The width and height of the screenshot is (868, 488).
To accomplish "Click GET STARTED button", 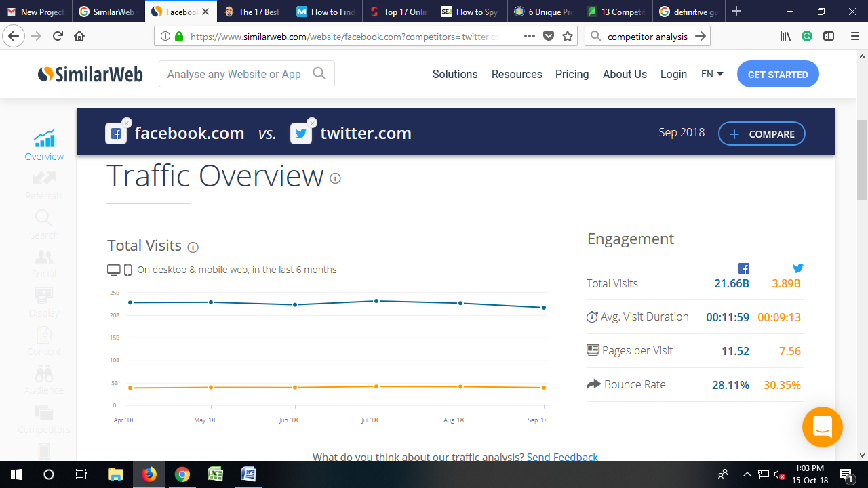I will click(x=778, y=75).
